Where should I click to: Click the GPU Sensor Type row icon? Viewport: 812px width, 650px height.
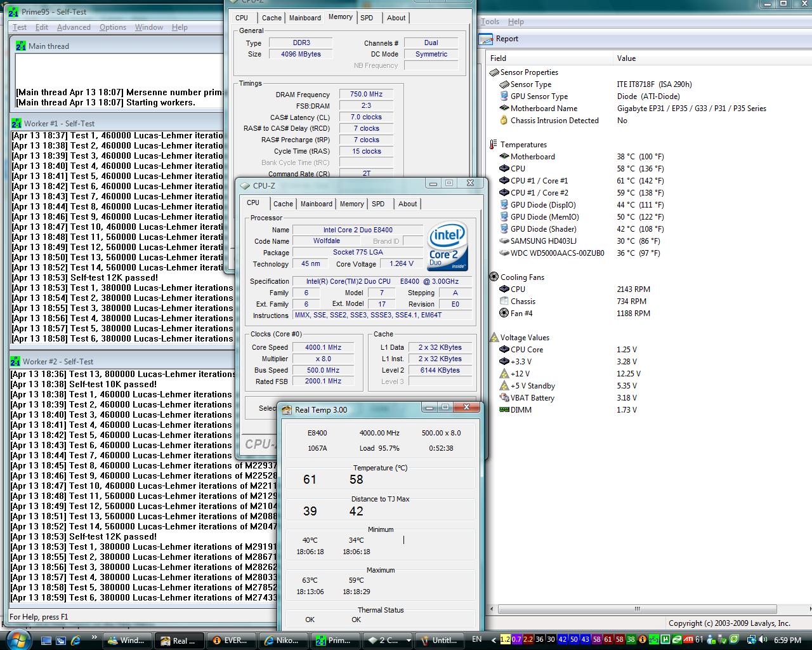click(504, 96)
